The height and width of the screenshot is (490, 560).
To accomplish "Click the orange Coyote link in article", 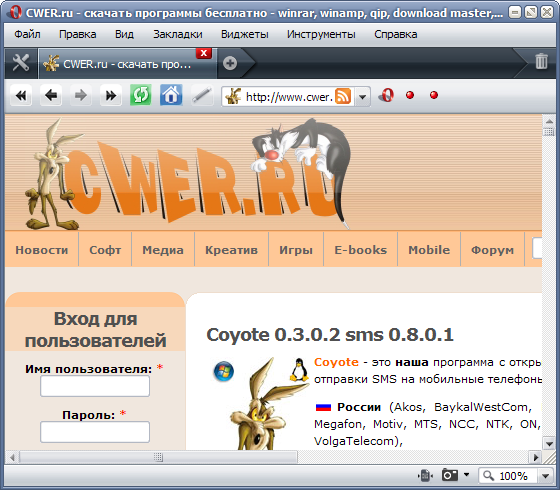I will click(336, 362).
